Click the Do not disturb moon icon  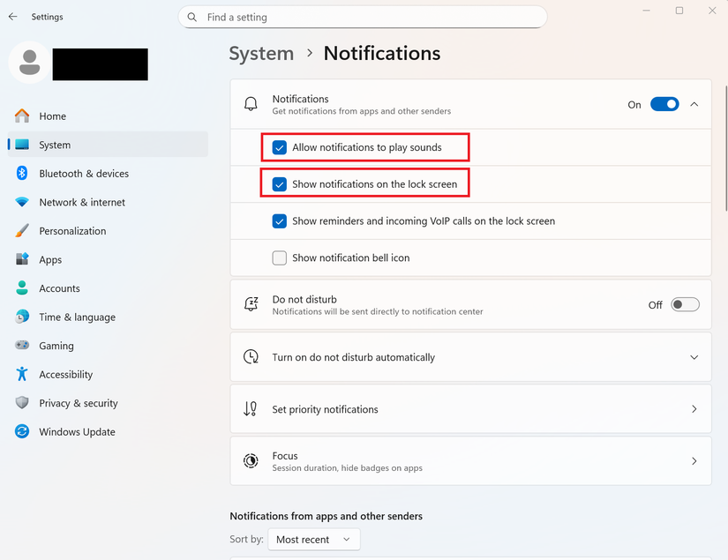(x=251, y=303)
